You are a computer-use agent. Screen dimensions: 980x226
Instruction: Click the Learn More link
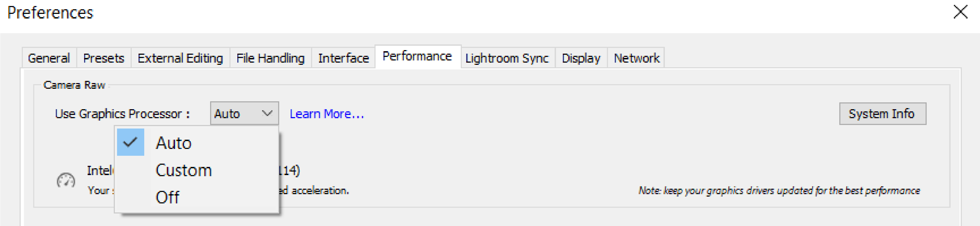coord(326,113)
